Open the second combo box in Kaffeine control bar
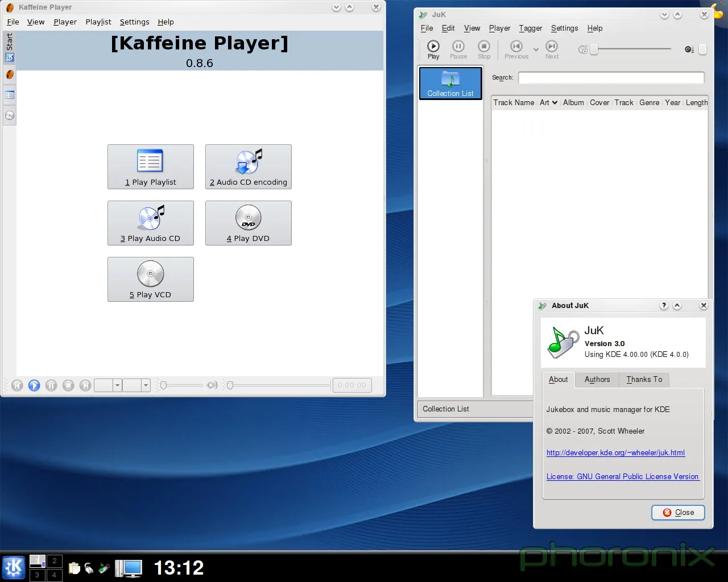Viewport: 728px width, 582px height. tap(136, 385)
